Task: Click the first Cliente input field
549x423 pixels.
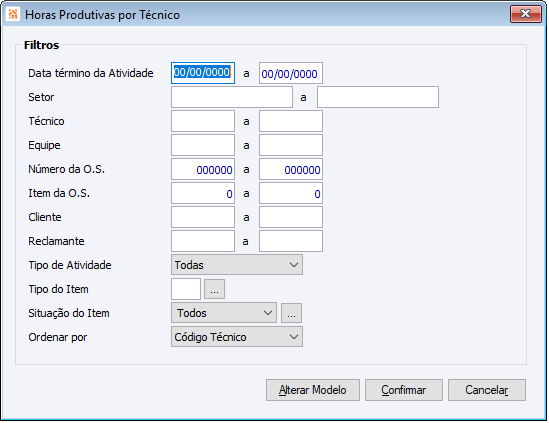Action: click(x=203, y=217)
